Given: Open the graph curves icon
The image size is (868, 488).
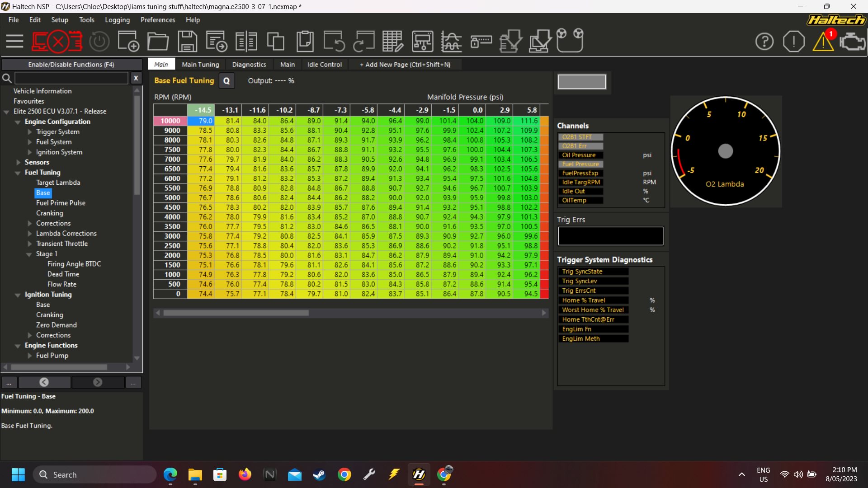Looking at the screenshot, I should pyautogui.click(x=452, y=42).
